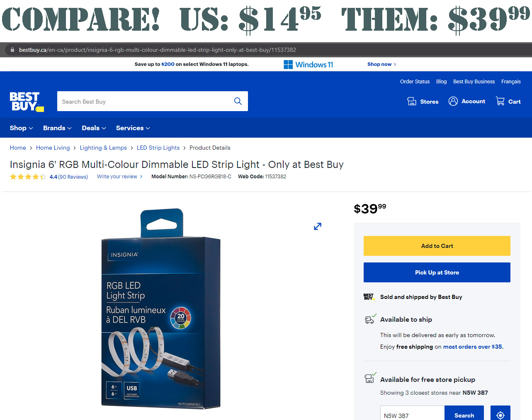
Task: Click the LED strip product image
Action: (161, 308)
